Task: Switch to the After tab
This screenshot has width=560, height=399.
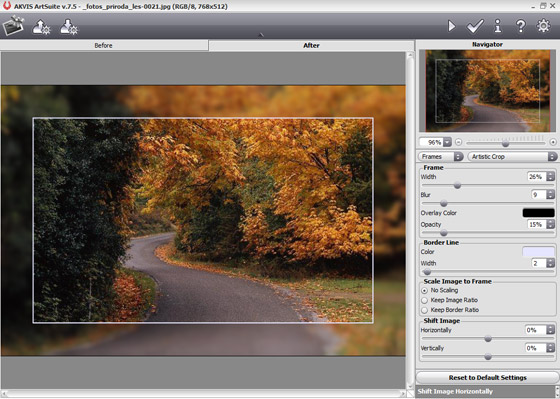Action: (x=311, y=45)
